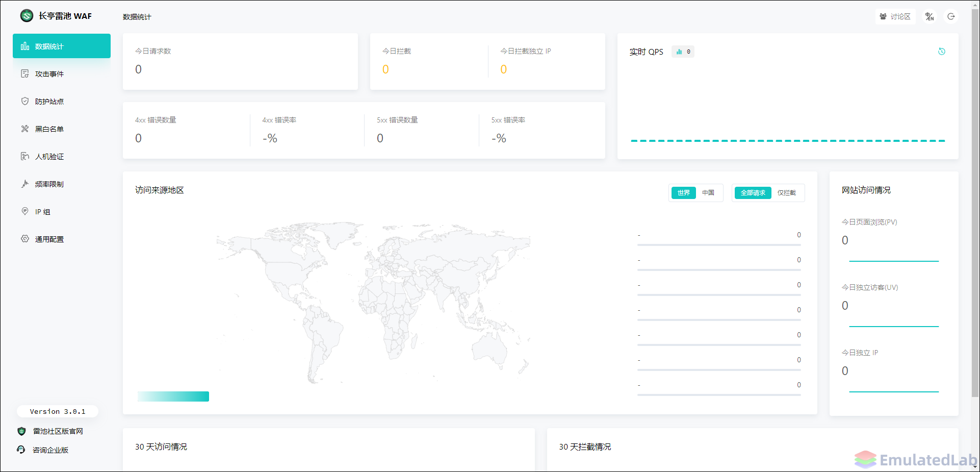Click the world map visualization
This screenshot has width=980, height=472.
tap(374, 302)
